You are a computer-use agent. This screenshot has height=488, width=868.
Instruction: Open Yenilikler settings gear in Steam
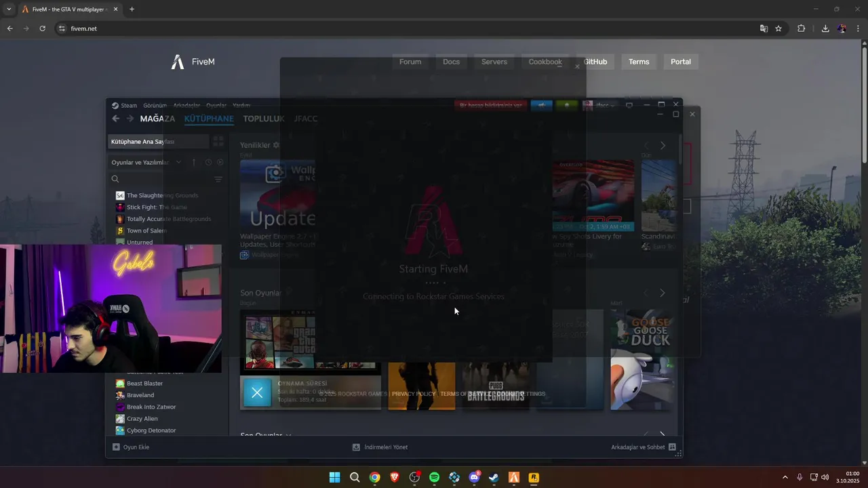coord(276,145)
